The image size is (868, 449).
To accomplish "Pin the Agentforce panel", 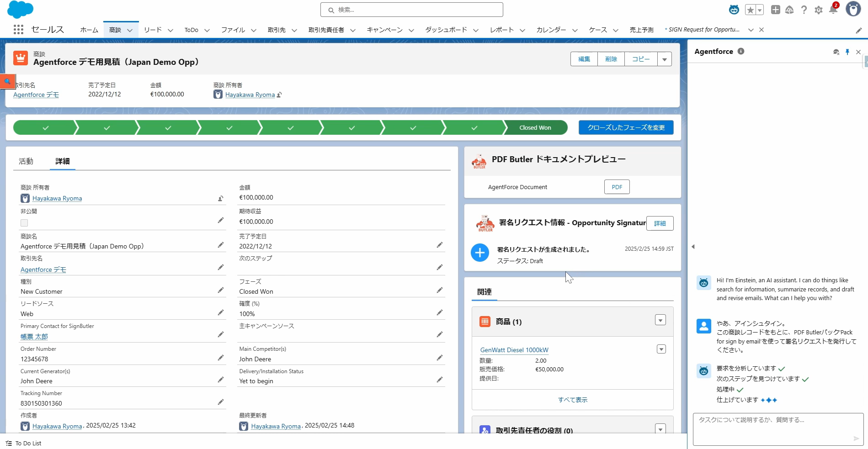I will [847, 52].
